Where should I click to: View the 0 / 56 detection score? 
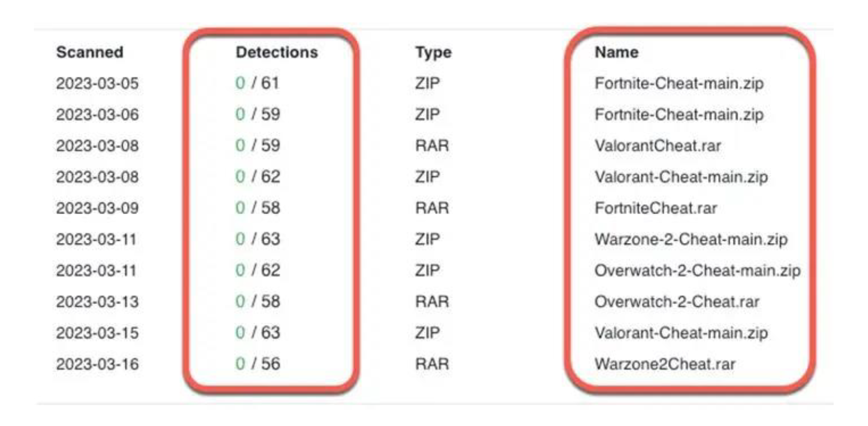[258, 364]
